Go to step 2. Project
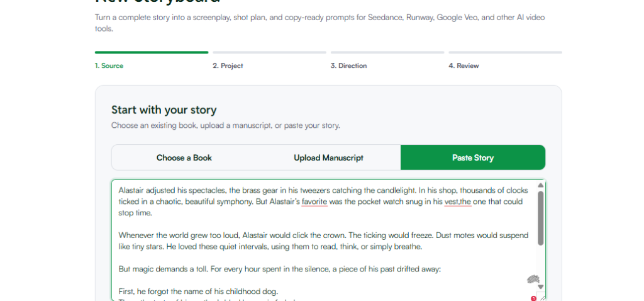The image size is (644, 301). (x=228, y=65)
